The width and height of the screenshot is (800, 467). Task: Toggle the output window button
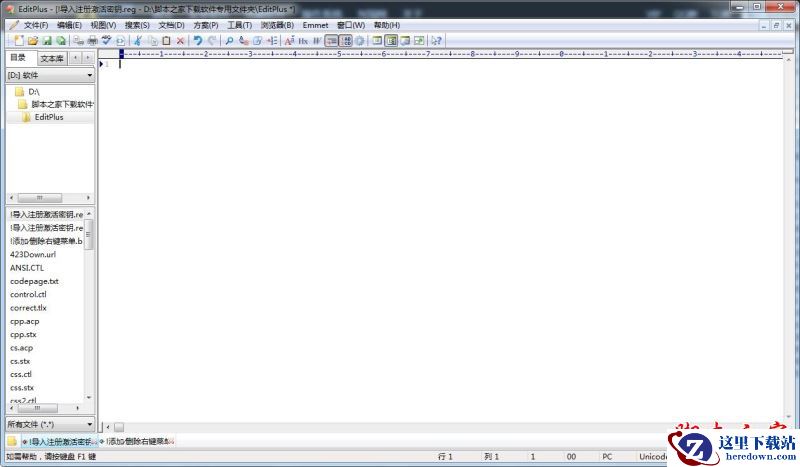406,41
